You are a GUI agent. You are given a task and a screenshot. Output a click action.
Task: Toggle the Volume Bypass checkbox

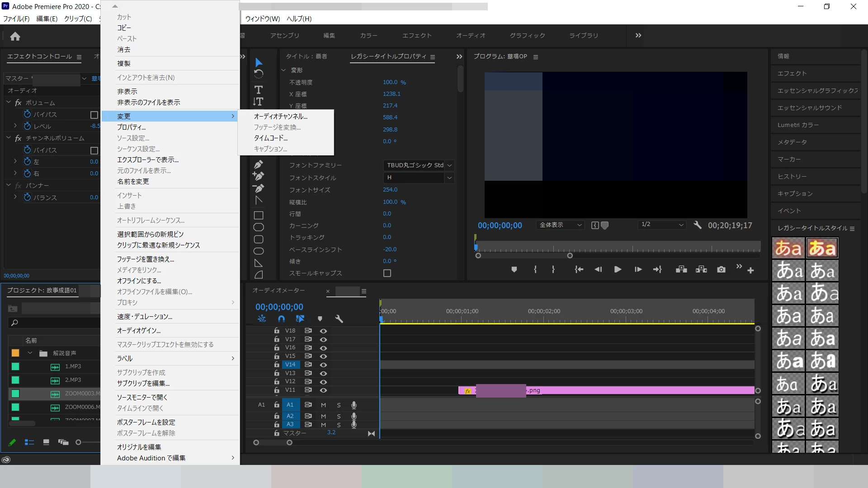tap(94, 115)
